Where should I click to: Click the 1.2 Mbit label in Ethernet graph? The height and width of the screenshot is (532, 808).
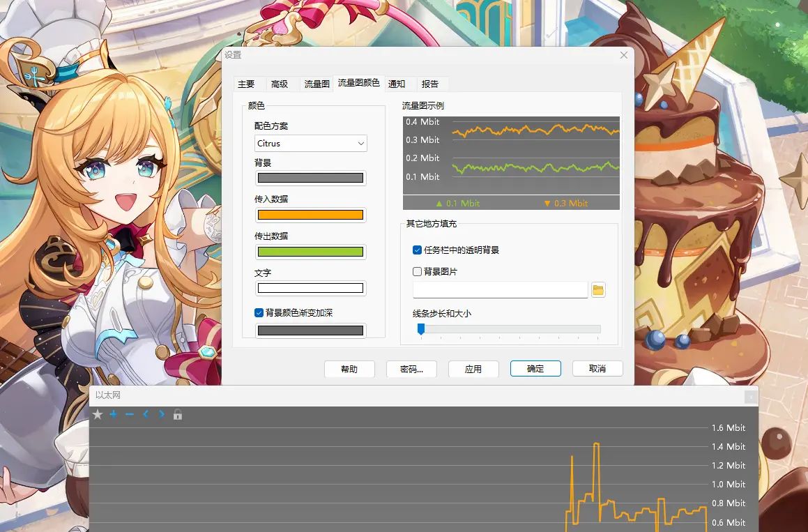(x=729, y=466)
